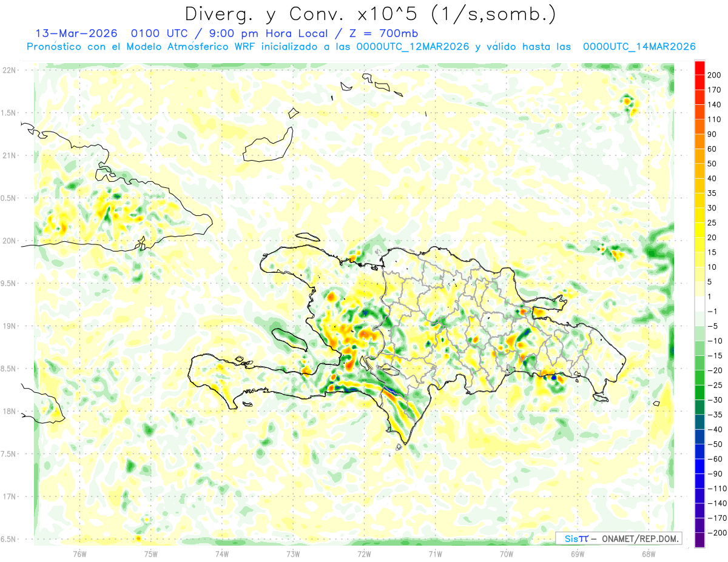
Task: Click the '60' value on the color scale
Action: pos(713,149)
